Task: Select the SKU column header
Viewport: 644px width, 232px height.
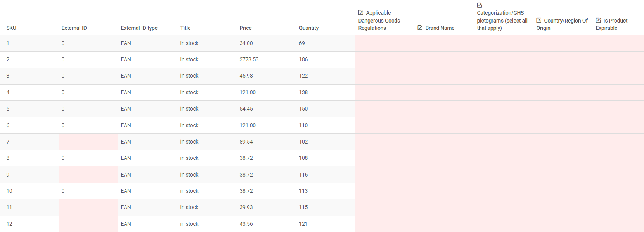Action: point(11,28)
